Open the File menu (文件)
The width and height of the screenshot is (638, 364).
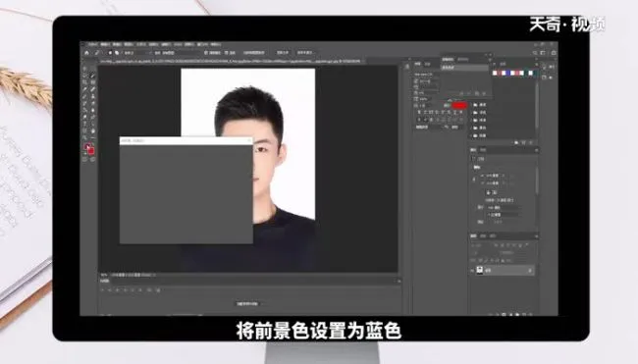[92, 44]
